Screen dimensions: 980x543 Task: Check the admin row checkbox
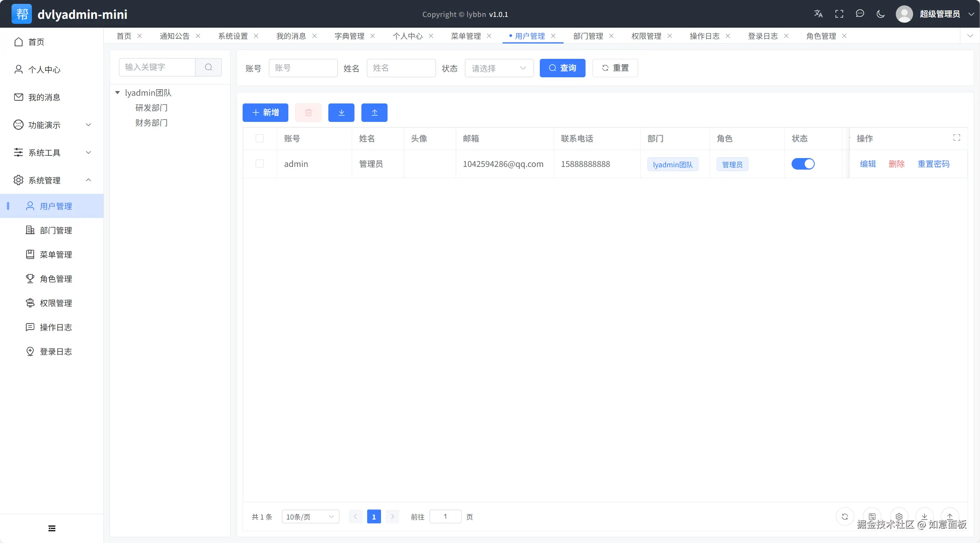pyautogui.click(x=260, y=164)
